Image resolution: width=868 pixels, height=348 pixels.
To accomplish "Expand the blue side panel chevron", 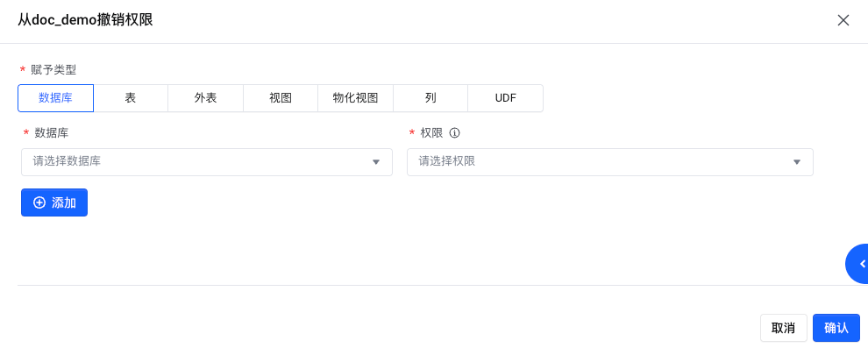I will 860,264.
